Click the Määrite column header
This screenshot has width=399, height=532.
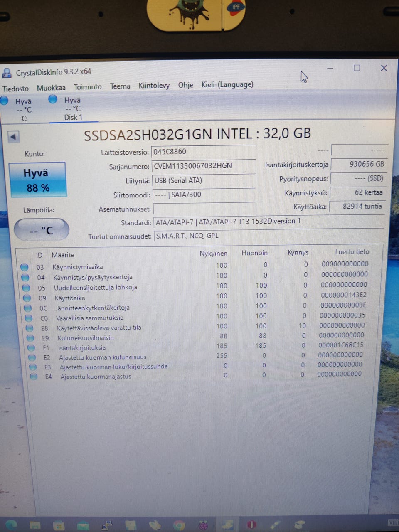point(63,255)
